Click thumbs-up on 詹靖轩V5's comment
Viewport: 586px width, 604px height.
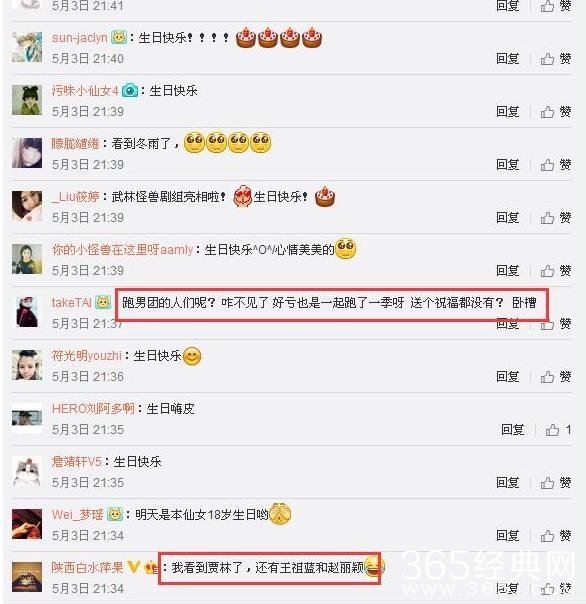pyautogui.click(x=555, y=483)
